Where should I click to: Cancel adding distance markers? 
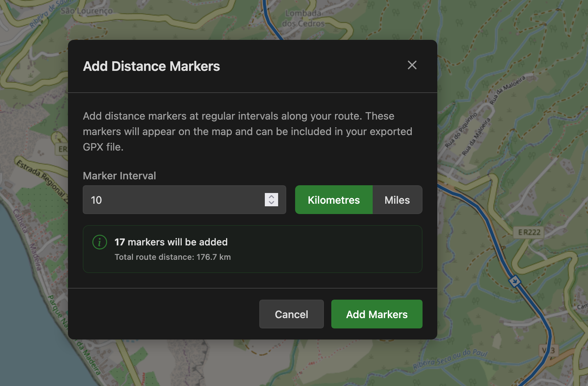pyautogui.click(x=291, y=314)
